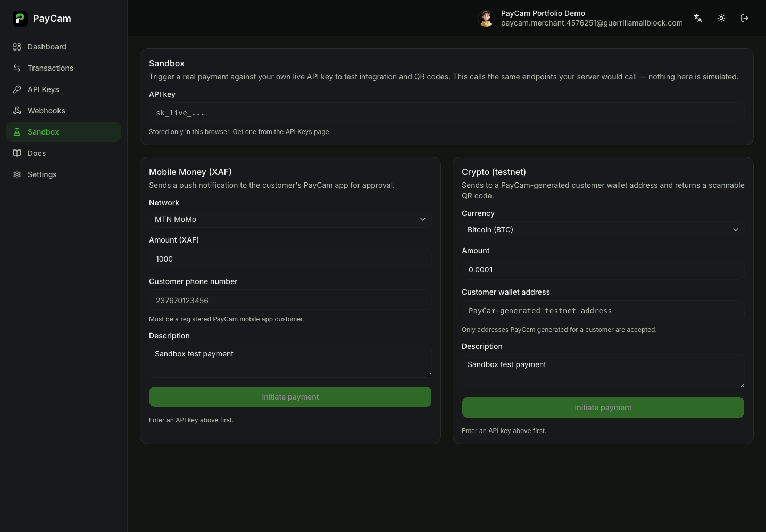Click the Crypto Description textarea
Image resolution: width=766 pixels, height=532 pixels.
coord(603,371)
